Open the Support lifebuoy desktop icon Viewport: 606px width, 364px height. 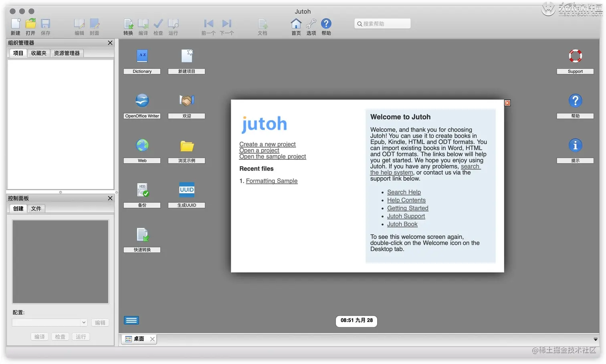click(575, 56)
